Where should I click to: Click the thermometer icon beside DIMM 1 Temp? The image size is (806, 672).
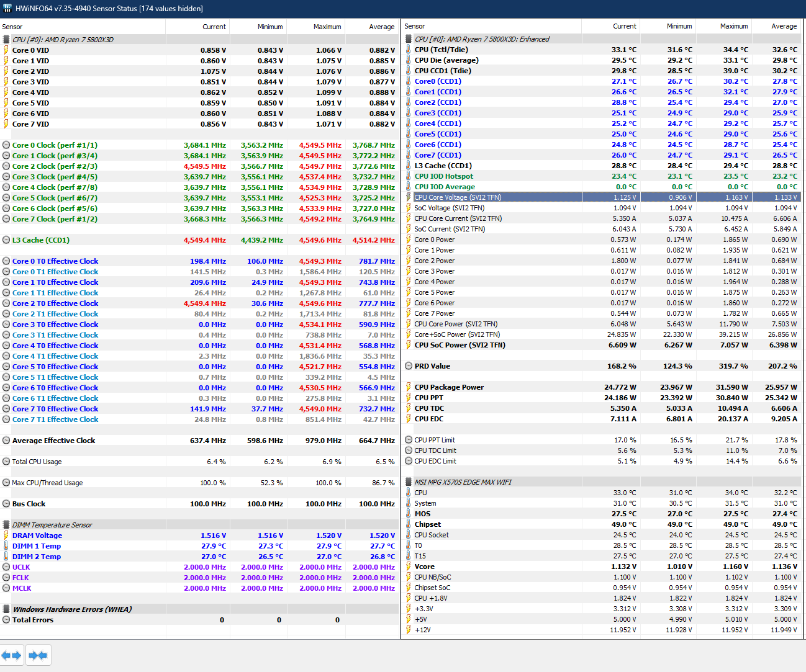point(6,546)
